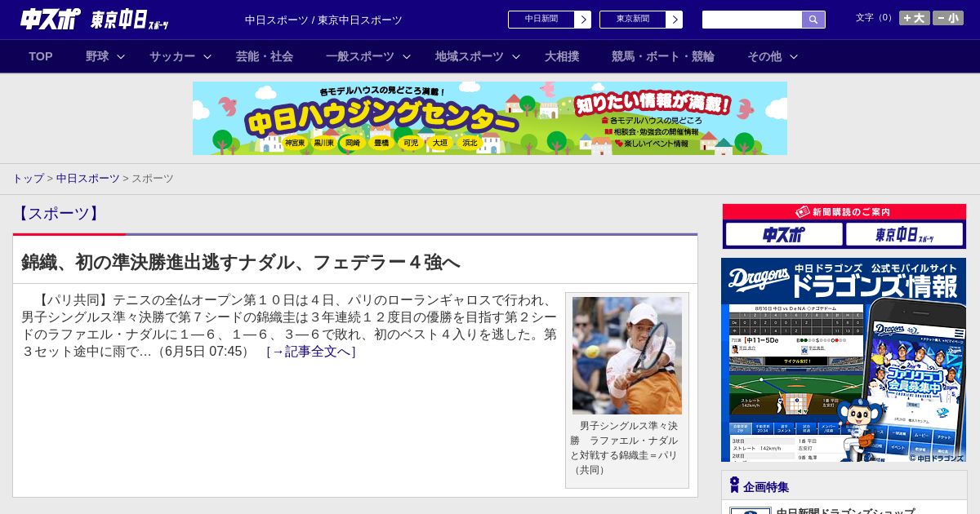Viewport: 980px width, 514px height.
Task: Open article headline 錦織、初の準決勝進出逃す
Action: (241, 262)
